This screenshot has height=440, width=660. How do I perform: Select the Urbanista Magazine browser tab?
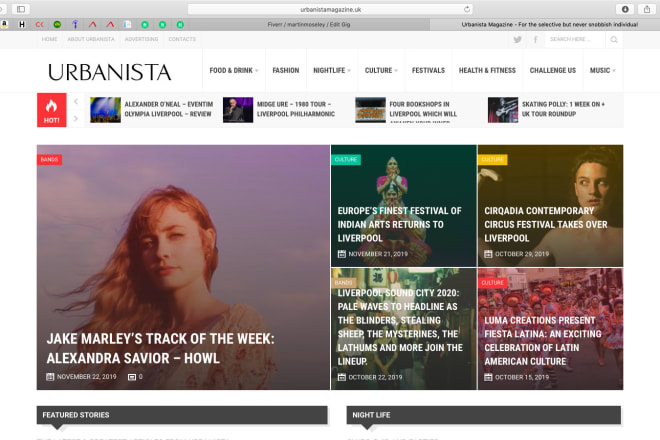tap(549, 24)
